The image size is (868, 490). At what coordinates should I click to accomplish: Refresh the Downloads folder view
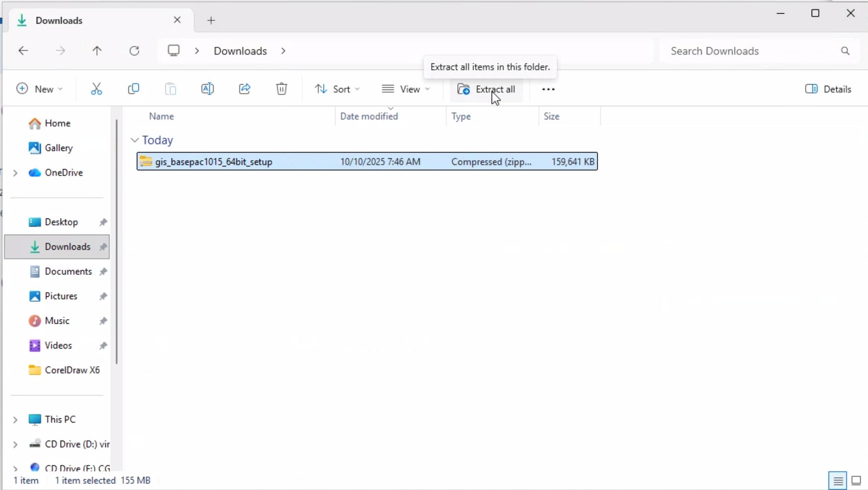coord(134,51)
